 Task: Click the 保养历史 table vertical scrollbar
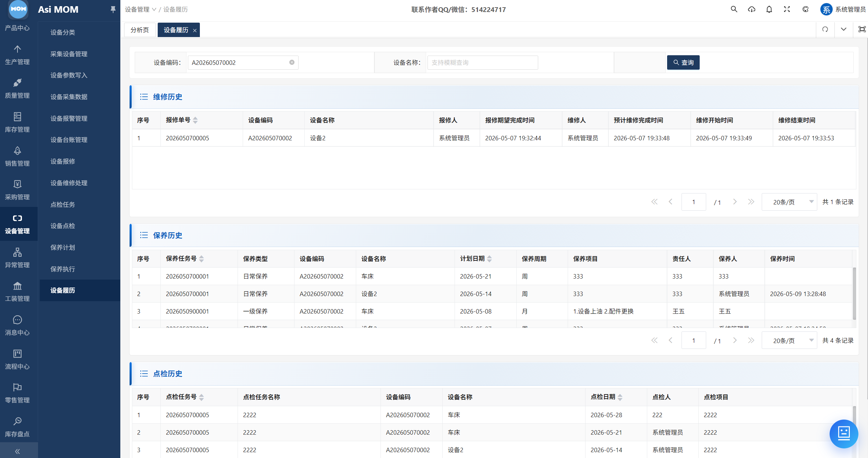tap(854, 293)
